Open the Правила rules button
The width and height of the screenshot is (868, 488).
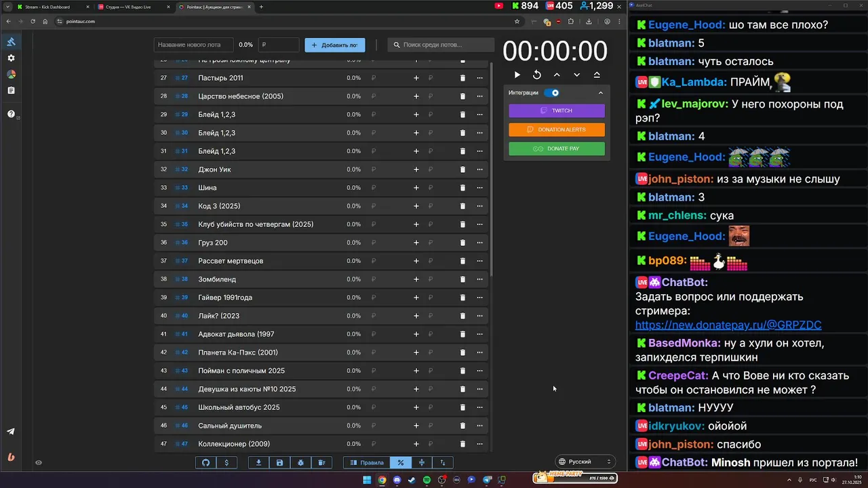367,462
